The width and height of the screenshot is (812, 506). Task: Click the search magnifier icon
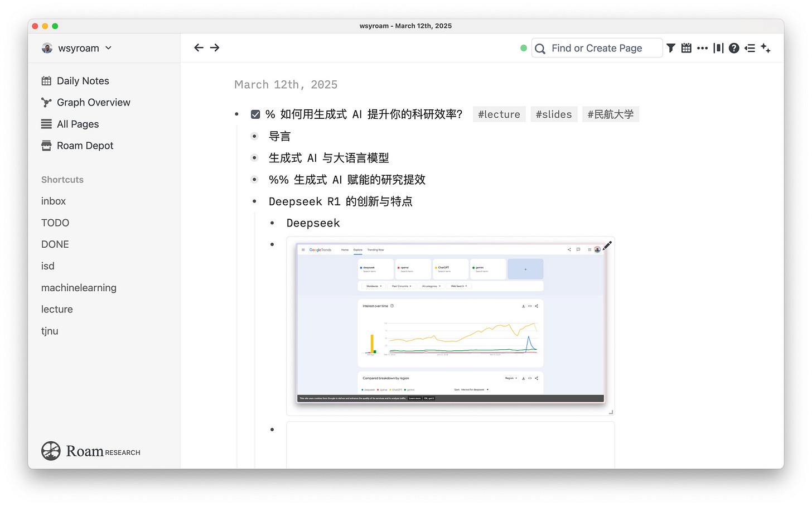[x=540, y=49]
